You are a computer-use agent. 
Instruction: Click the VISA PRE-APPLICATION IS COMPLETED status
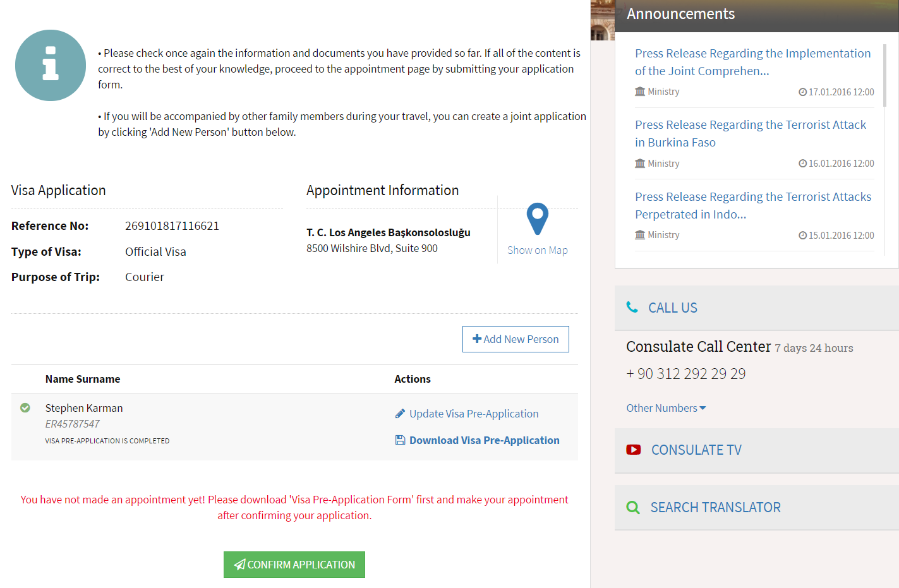coord(107,441)
